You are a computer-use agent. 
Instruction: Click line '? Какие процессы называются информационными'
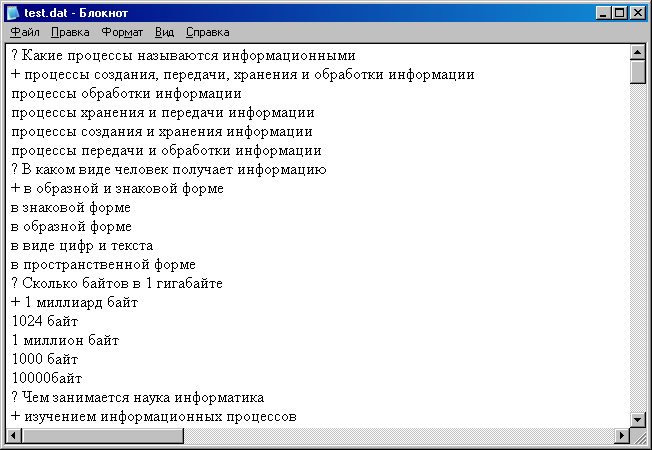[183, 55]
